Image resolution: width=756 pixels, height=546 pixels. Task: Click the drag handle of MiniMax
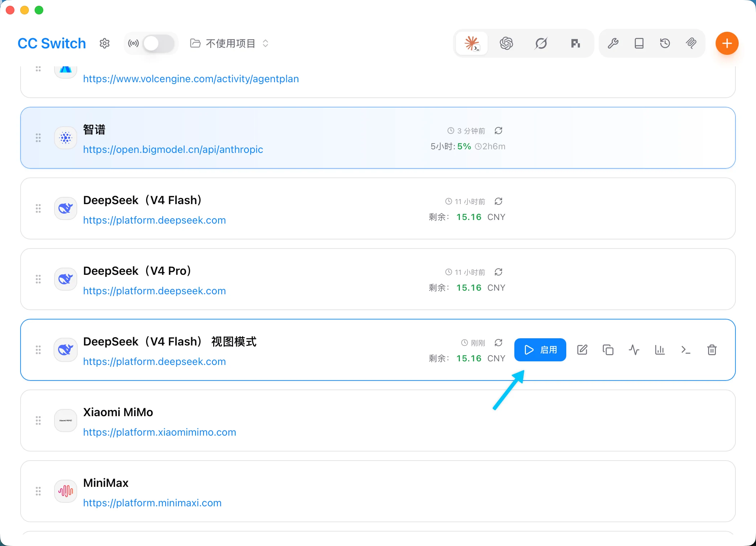coord(38,491)
